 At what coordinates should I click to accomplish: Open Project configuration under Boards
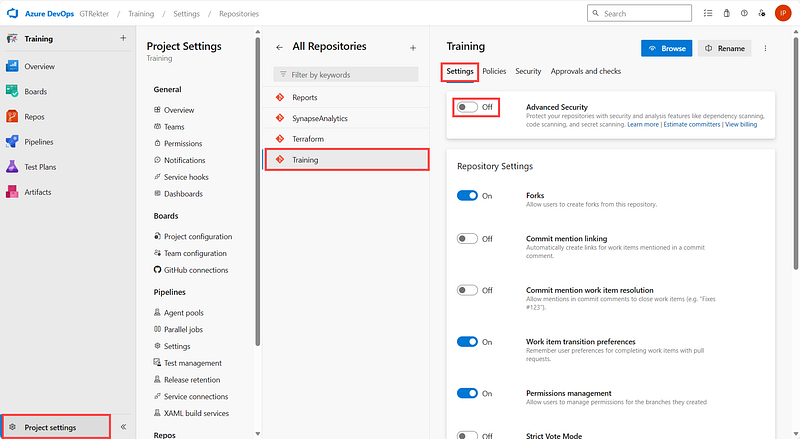point(193,236)
